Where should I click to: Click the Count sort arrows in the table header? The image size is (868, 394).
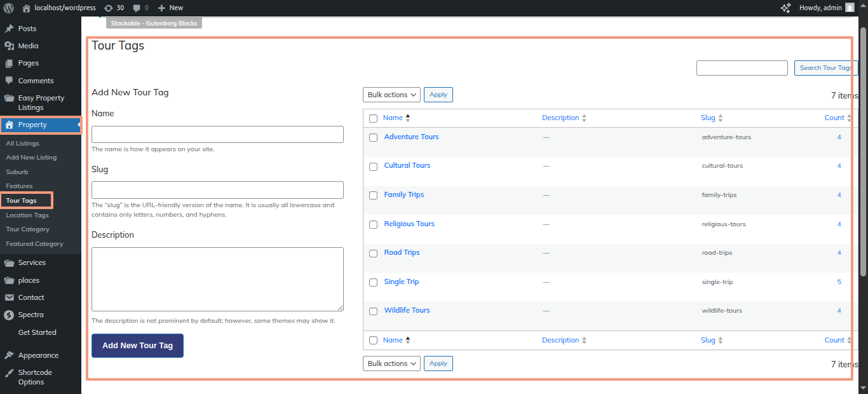[x=850, y=118]
